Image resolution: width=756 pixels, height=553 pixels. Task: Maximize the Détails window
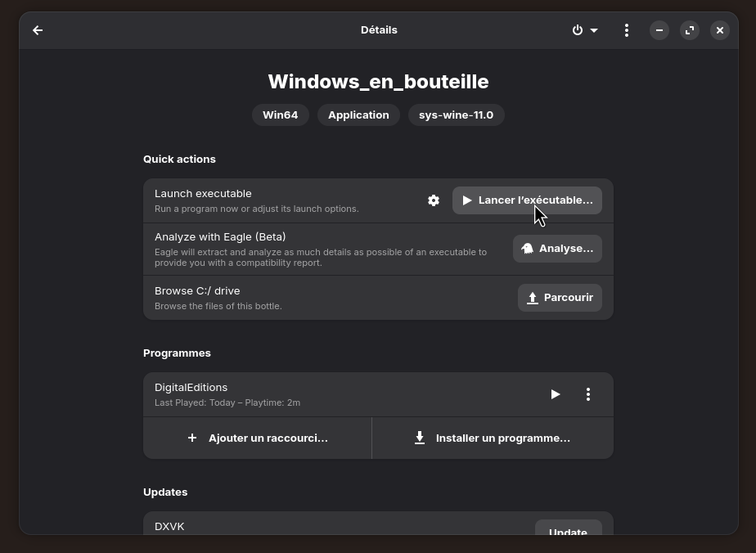coord(690,30)
